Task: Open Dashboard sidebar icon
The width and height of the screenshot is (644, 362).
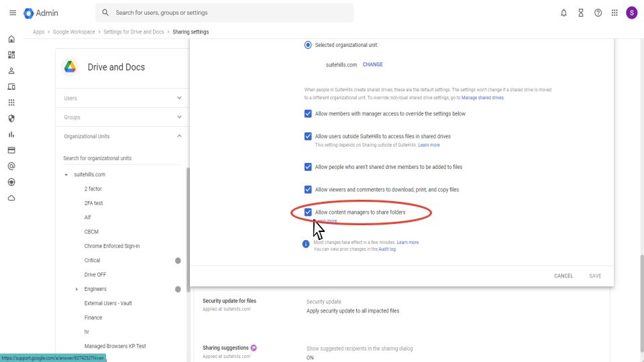Action: tap(11, 55)
